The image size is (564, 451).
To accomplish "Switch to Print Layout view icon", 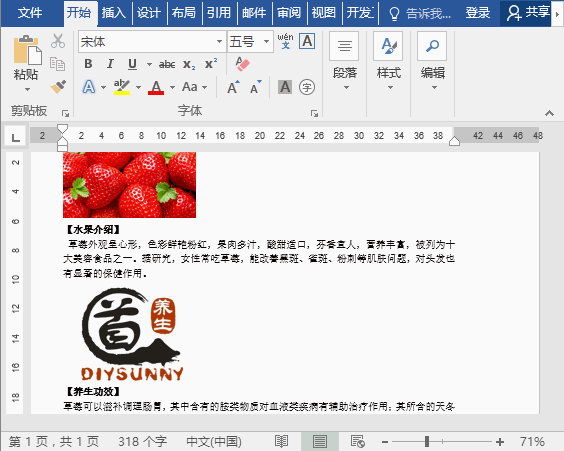I will [x=319, y=441].
